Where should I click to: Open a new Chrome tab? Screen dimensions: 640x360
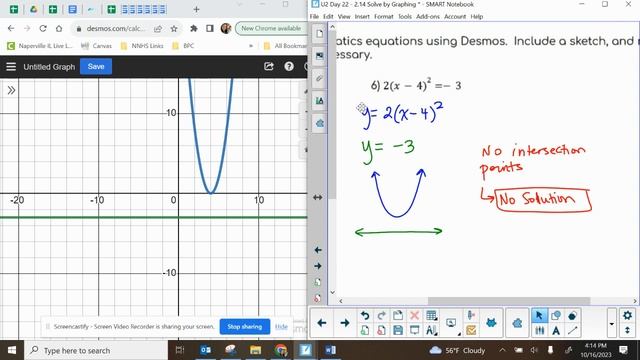tap(196, 9)
